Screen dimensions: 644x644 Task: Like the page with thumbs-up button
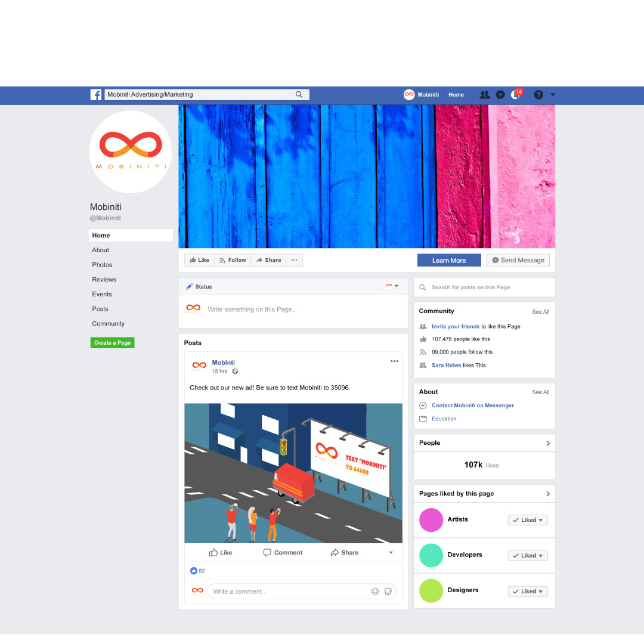[x=199, y=260]
